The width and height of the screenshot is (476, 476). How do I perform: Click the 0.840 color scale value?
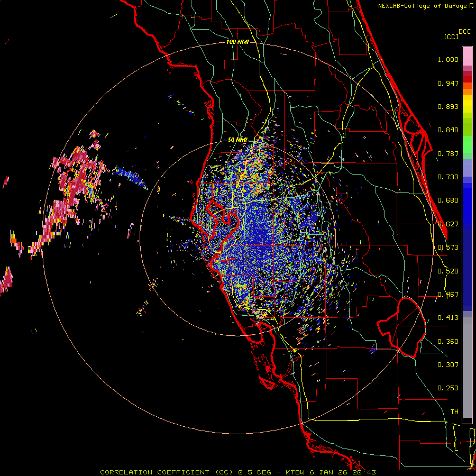click(448, 130)
